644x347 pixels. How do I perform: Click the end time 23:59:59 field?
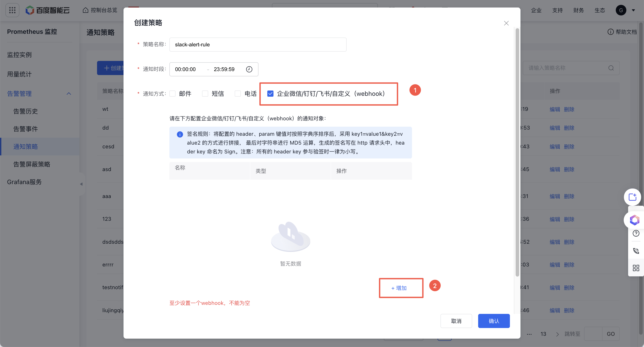click(224, 69)
